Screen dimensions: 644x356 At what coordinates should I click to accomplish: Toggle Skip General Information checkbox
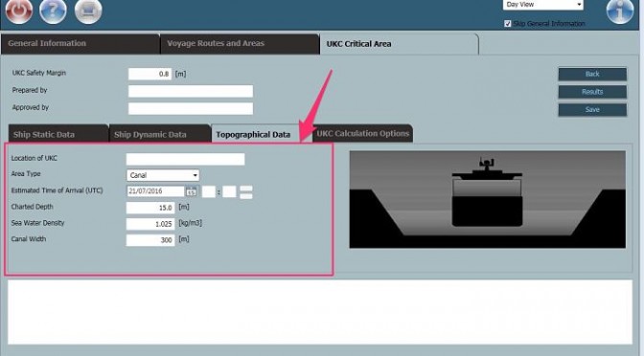508,24
